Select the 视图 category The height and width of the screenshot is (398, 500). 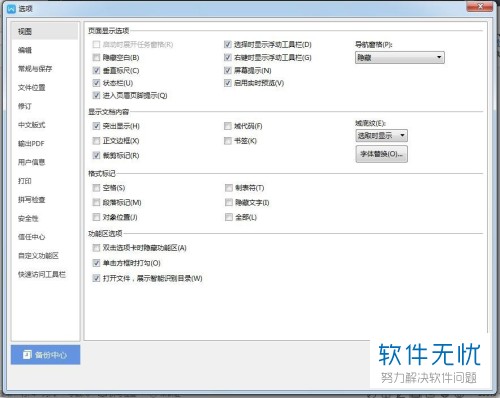click(x=45, y=31)
